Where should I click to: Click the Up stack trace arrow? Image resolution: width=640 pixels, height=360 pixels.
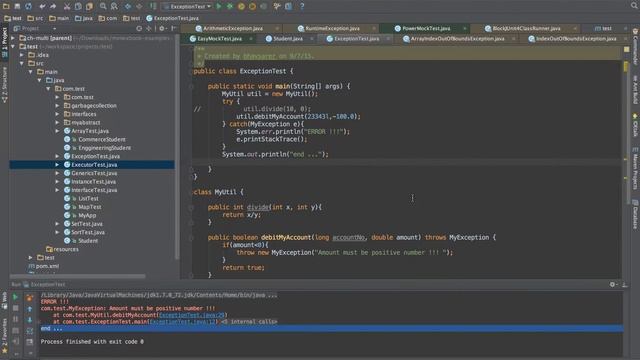[30, 309]
